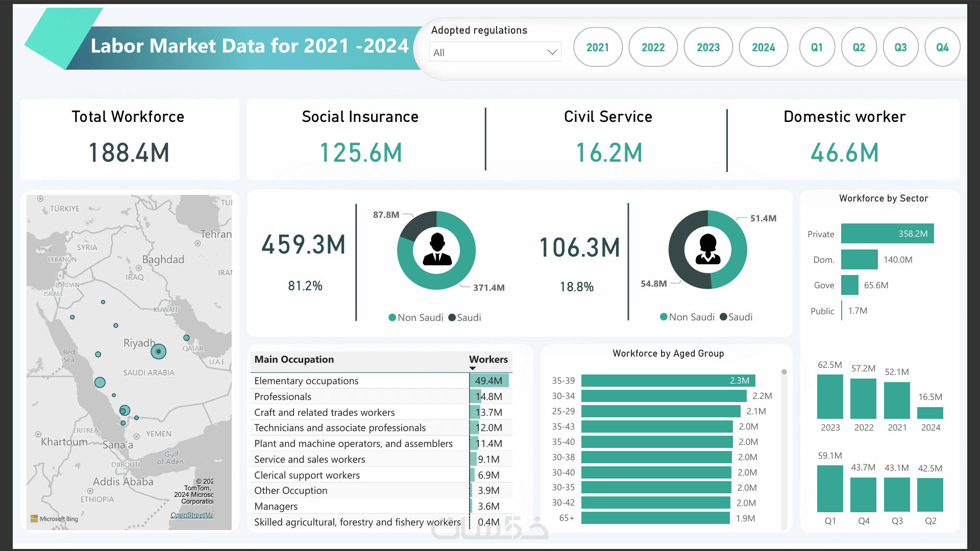Click the dropdown chevron next to All
This screenshot has width=980, height=551.
point(552,53)
